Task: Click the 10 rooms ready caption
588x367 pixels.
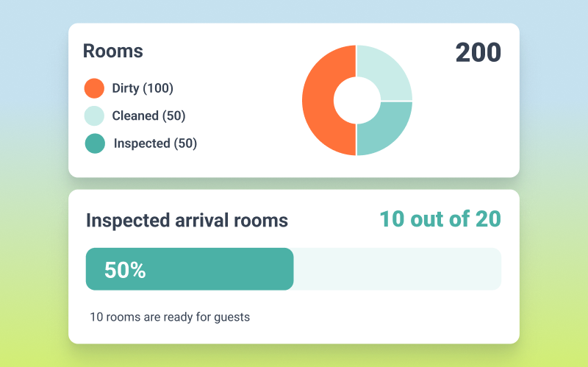Action: click(170, 318)
